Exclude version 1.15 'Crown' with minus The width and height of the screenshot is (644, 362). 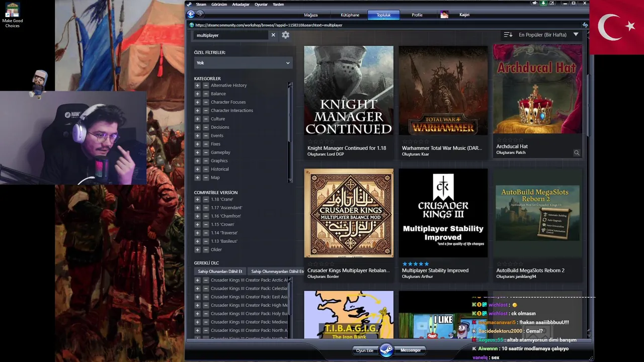click(x=206, y=225)
